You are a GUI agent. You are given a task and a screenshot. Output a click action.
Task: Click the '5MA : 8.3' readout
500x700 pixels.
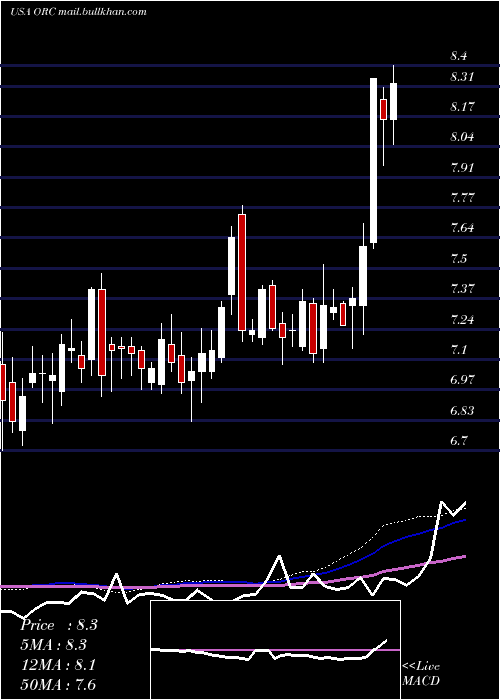(54, 645)
